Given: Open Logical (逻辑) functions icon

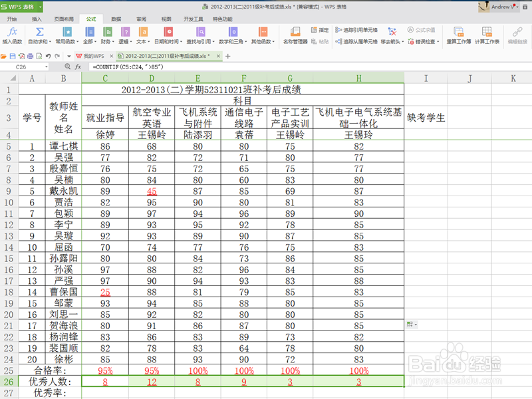Looking at the screenshot, I should coord(125,32).
